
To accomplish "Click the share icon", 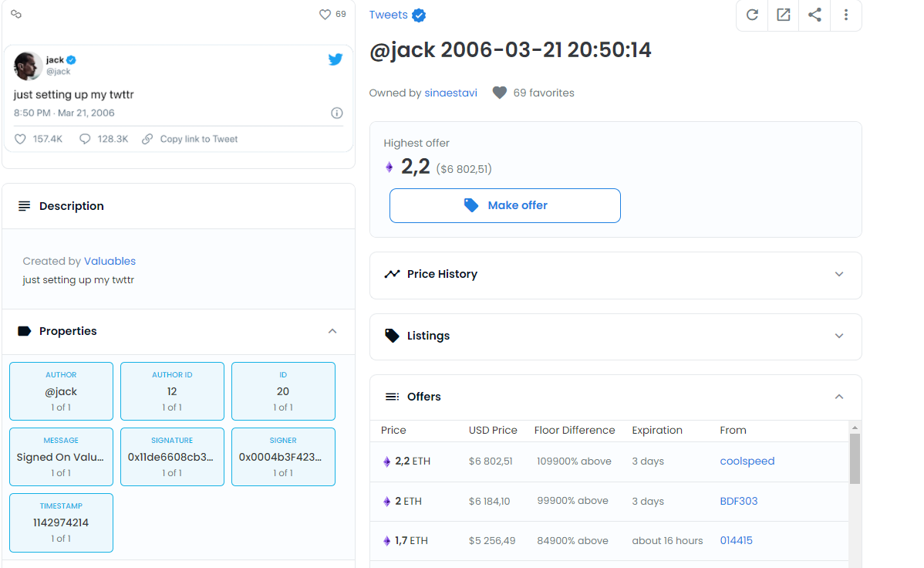I will point(814,15).
